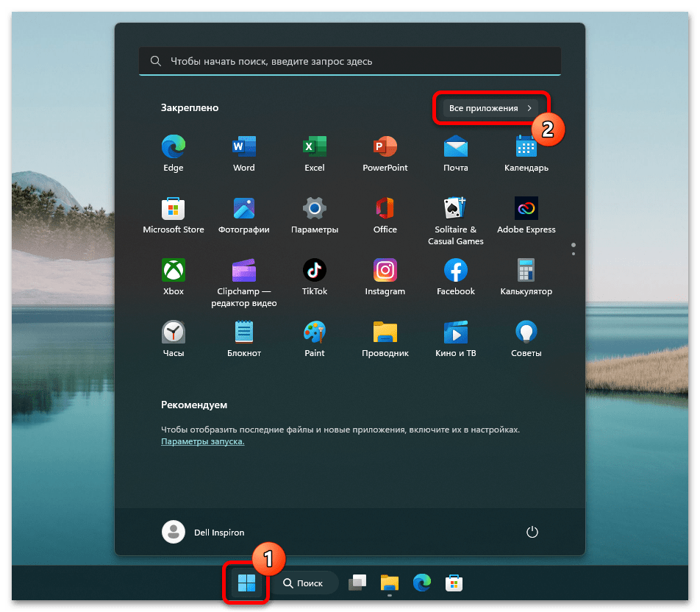Viewport: 700px width, 612px height.
Task: Open the Edge pinned app
Action: tap(174, 148)
